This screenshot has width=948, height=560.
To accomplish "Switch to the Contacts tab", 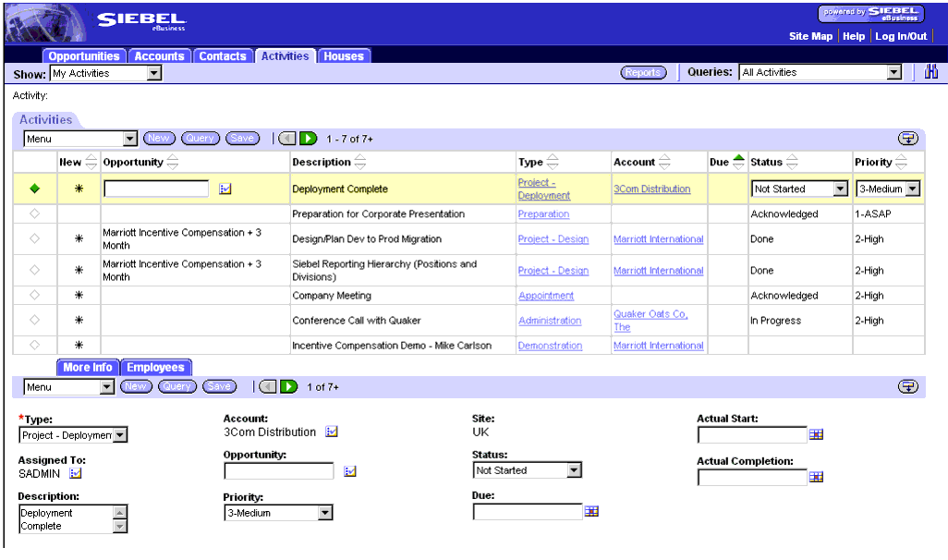I will (x=223, y=56).
